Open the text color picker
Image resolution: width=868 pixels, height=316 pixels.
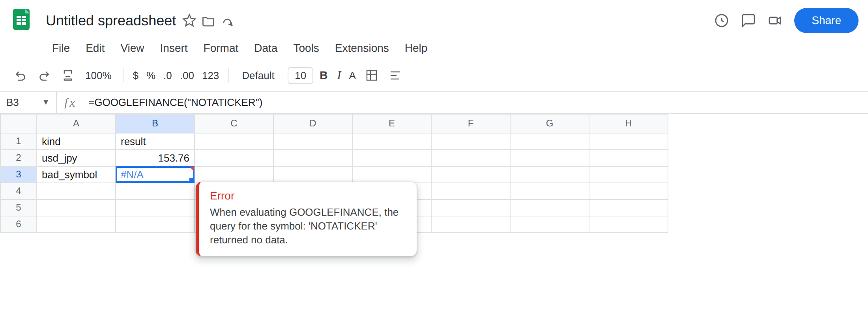tap(352, 75)
